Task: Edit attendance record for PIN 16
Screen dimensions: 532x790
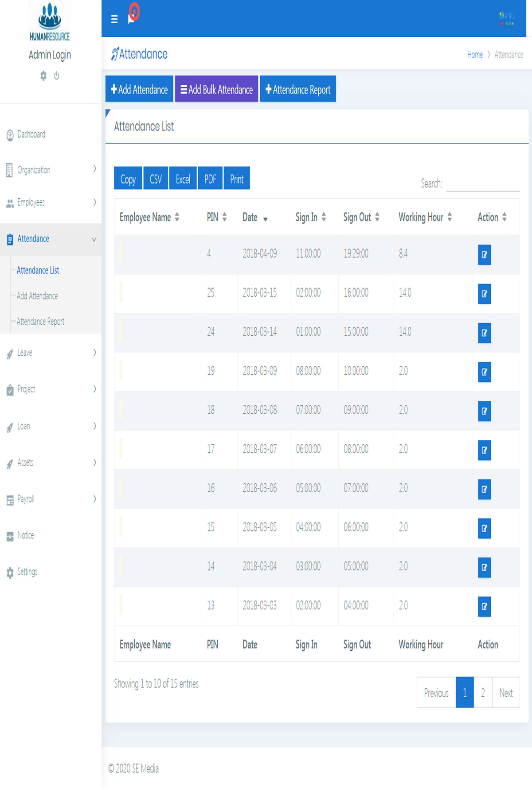Action: 484,489
